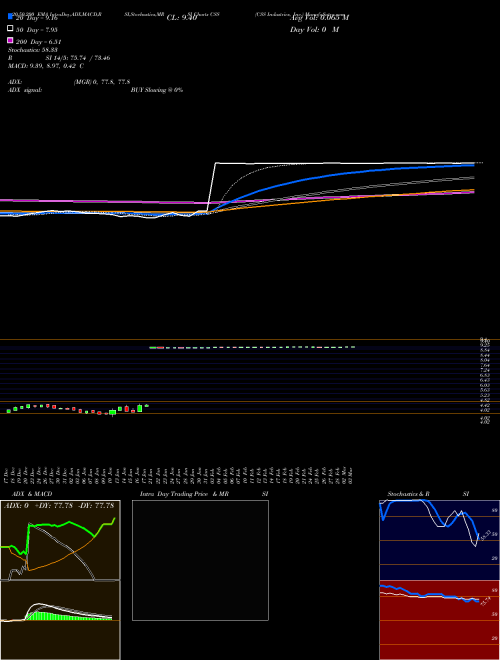This screenshot has height=660, width=500.
Task: Click the 'Avg Vol: 0.065 M' label
Action: (319, 18)
